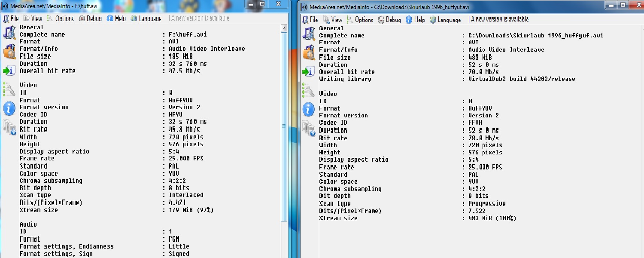
Task: Select 'PCM' audio format value
Action: [174, 239]
